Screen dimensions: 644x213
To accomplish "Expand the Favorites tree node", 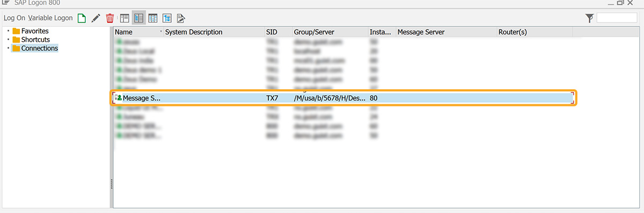I will (x=8, y=31).
